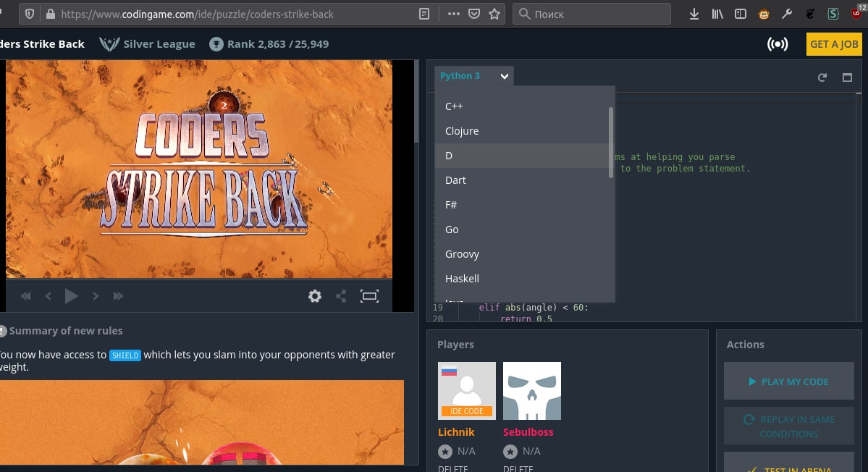Open downloads panel arrow icon

click(694, 14)
